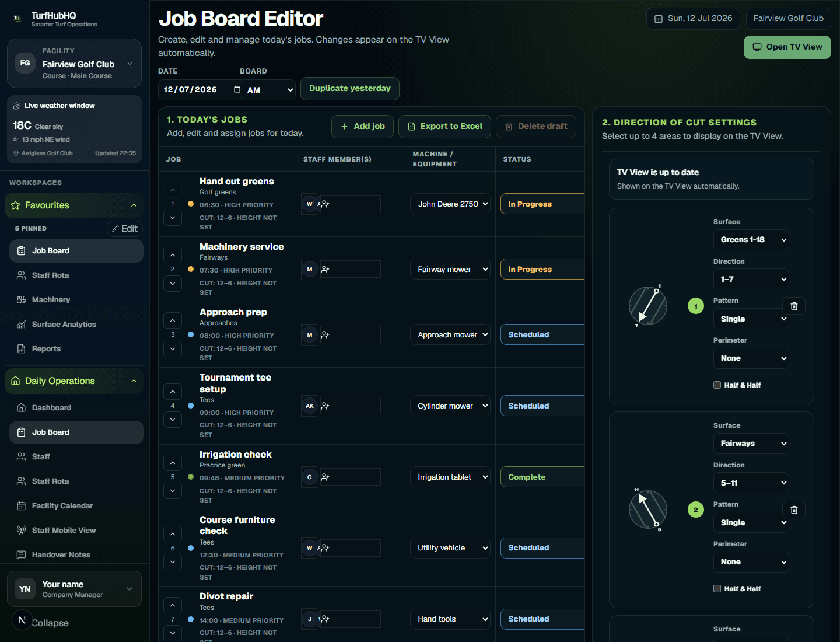Click add-staff icon in Machinery service row
The width and height of the screenshot is (840, 642).
click(x=325, y=270)
